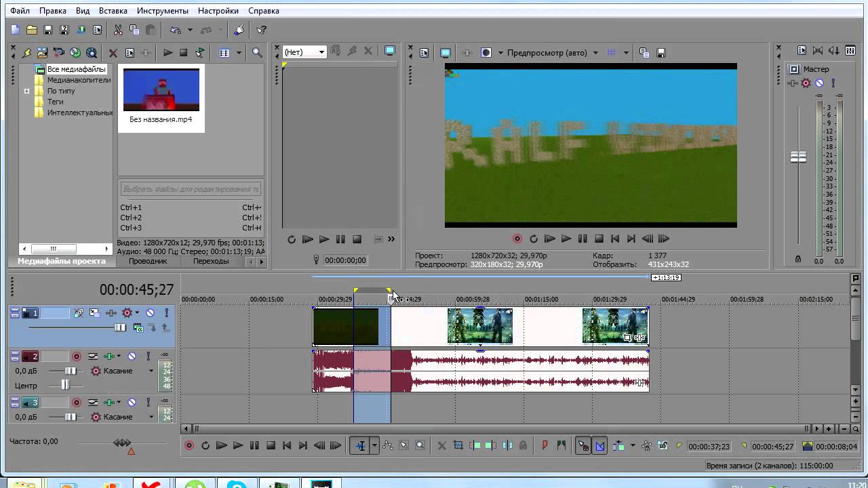Open Track Motion on video track 1
The width and height of the screenshot is (868, 488).
94,312
